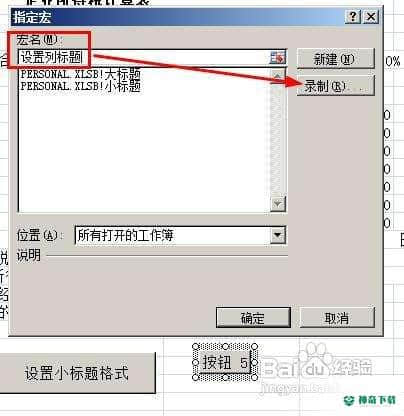Confirm with the 确定 button
Screen dimensions: 404x416
253,318
